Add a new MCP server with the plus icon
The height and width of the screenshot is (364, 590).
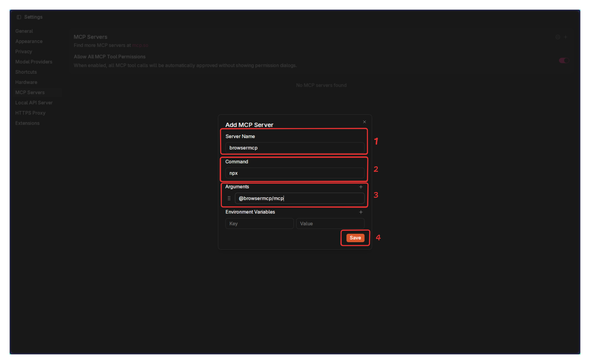point(565,37)
